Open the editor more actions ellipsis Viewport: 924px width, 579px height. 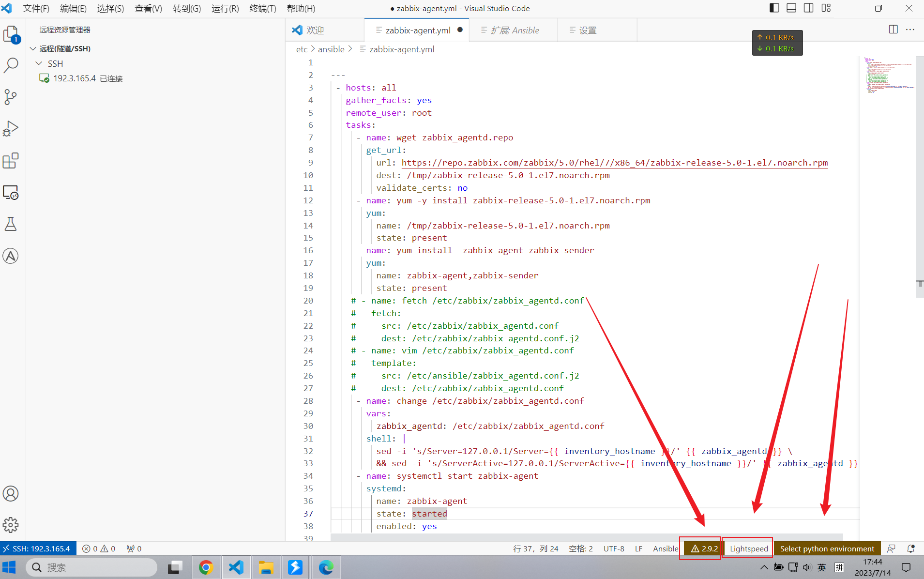(910, 30)
